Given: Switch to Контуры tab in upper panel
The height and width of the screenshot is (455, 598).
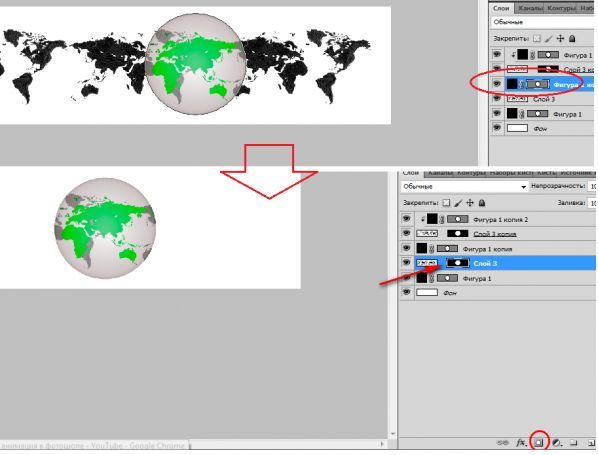Looking at the screenshot, I should click(561, 8).
